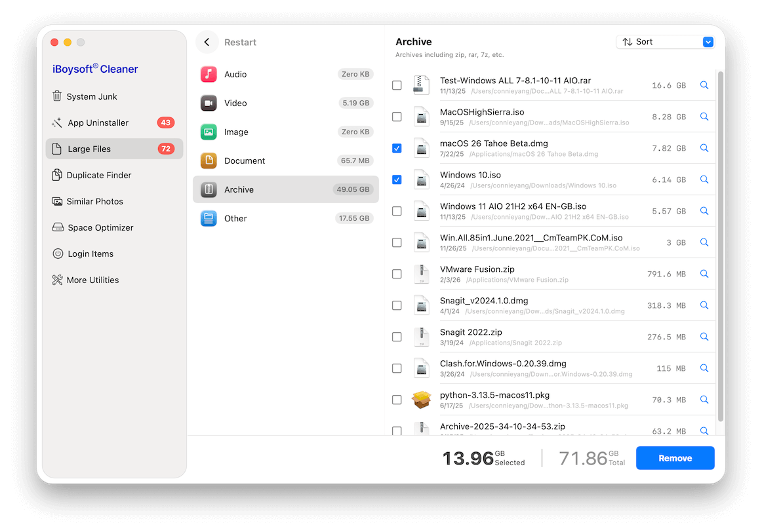
Task: Open More Utilities tools icon
Action: [x=57, y=280]
